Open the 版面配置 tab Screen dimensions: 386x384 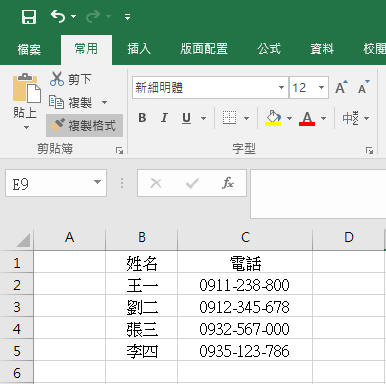coord(204,49)
